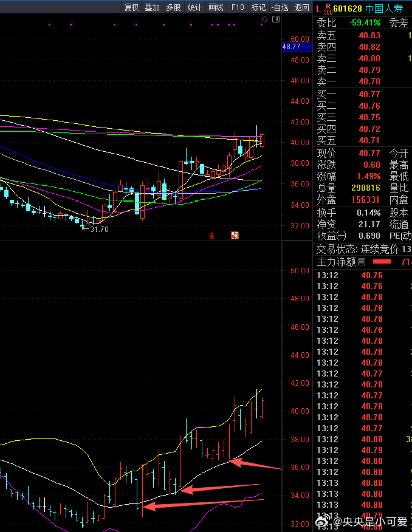Click the 净资 value 21.17
The image size is (412, 532).
(x=369, y=224)
